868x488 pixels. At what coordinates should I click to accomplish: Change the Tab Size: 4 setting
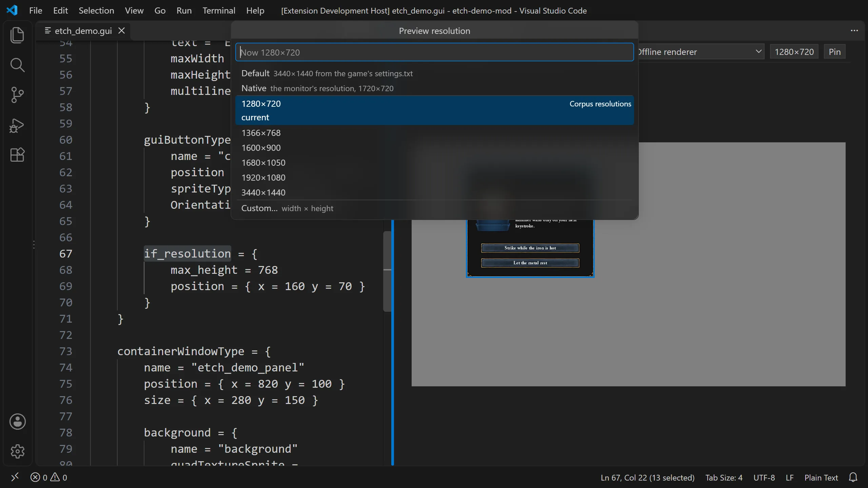click(724, 477)
